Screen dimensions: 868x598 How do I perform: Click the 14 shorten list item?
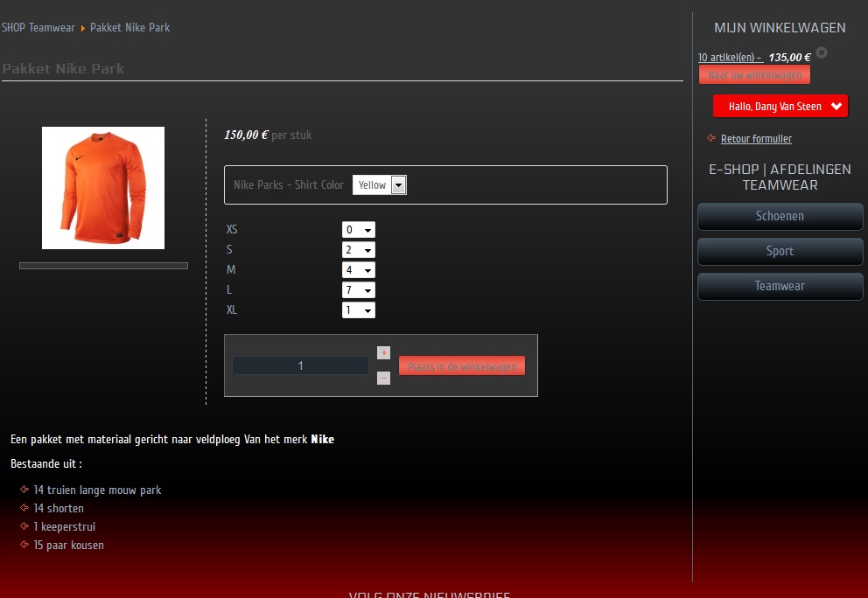tap(59, 508)
